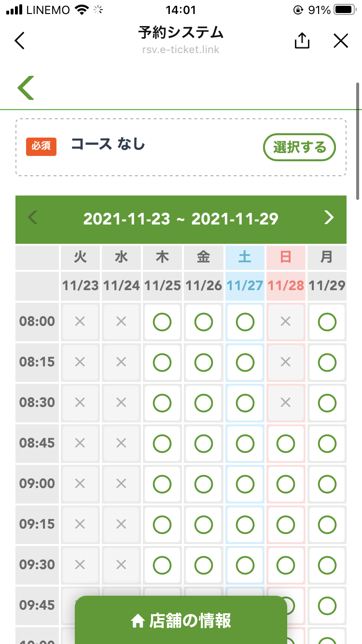Select 08:15 slot on Friday 11/26

point(204,362)
